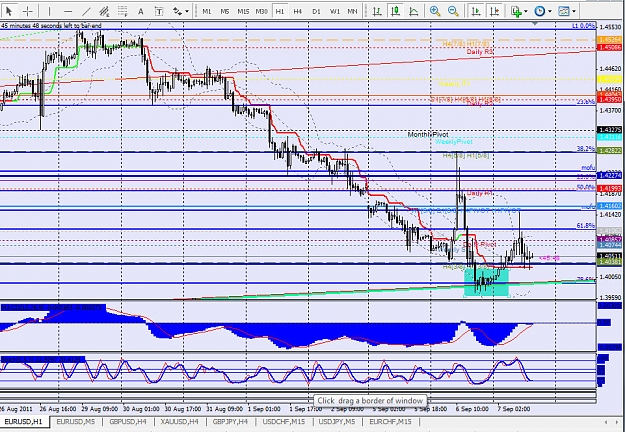This screenshot has height=432, width=625.
Task: Switch to the EURUSD,M5 chart tab
Action: pyautogui.click(x=75, y=422)
